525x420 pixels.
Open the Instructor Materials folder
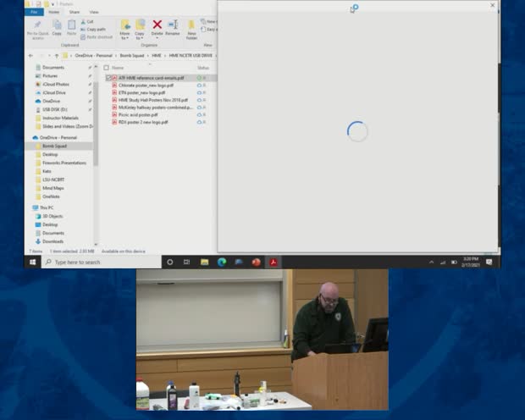(x=60, y=118)
